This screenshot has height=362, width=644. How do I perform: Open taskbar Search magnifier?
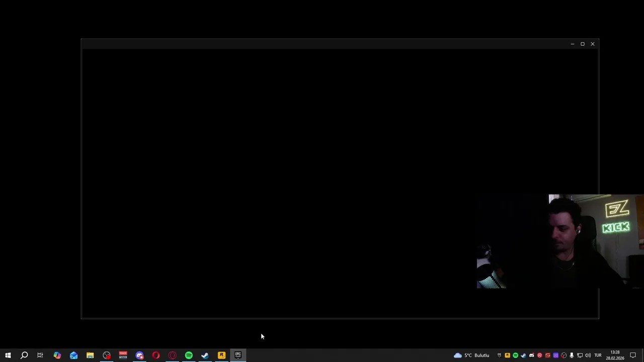(x=24, y=355)
